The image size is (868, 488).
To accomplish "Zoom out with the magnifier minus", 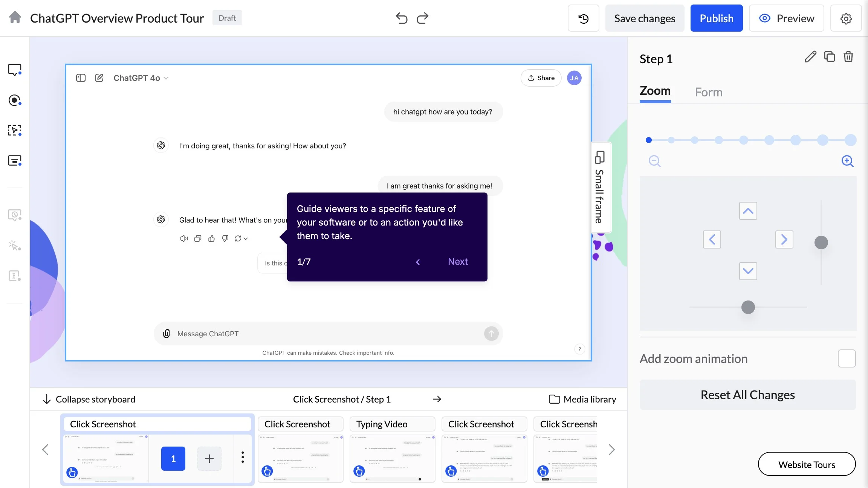I will point(654,161).
